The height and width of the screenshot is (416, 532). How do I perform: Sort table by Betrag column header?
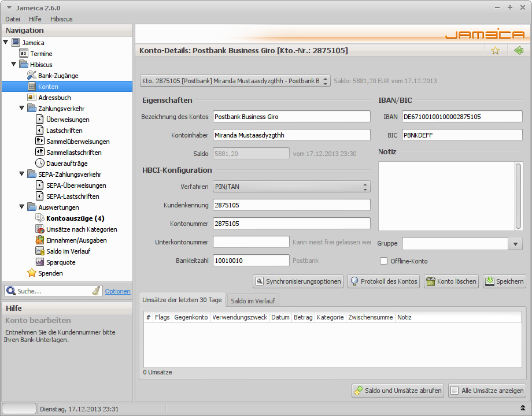303,317
